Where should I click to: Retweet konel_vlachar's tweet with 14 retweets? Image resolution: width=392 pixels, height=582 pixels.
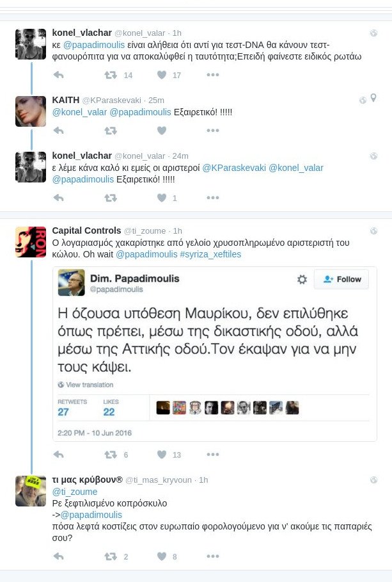111,75
